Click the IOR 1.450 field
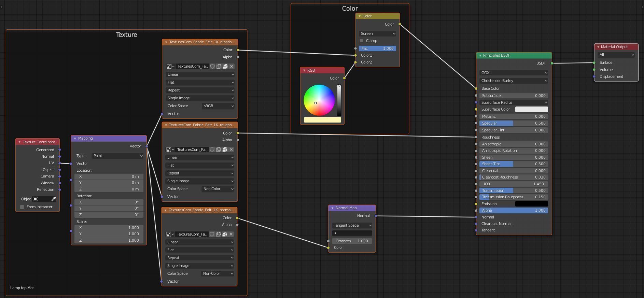Viewport: 644px width, 298px height. [x=514, y=184]
